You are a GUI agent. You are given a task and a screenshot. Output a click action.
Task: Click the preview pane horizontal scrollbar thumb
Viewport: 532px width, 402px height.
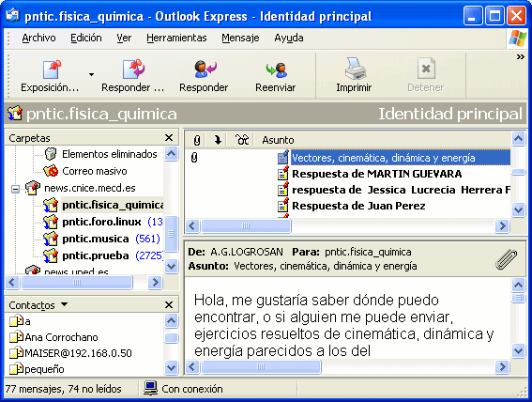tap(261, 366)
